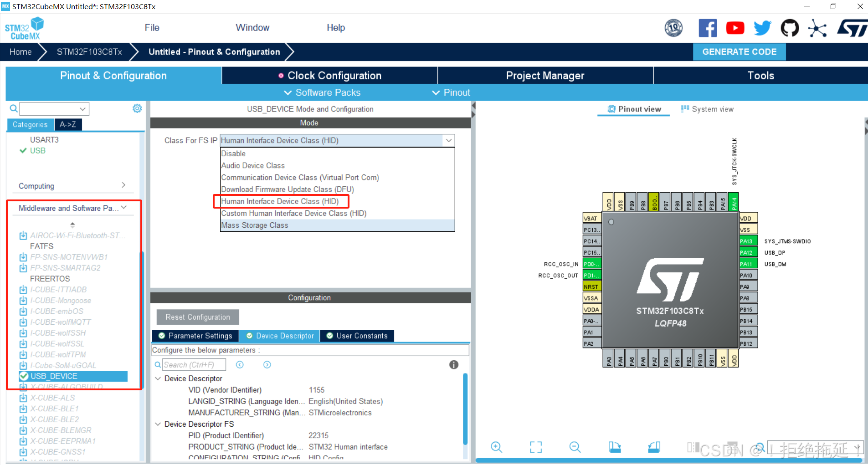Open the YouTube link icon
The width and height of the screenshot is (868, 465).
(735, 28)
